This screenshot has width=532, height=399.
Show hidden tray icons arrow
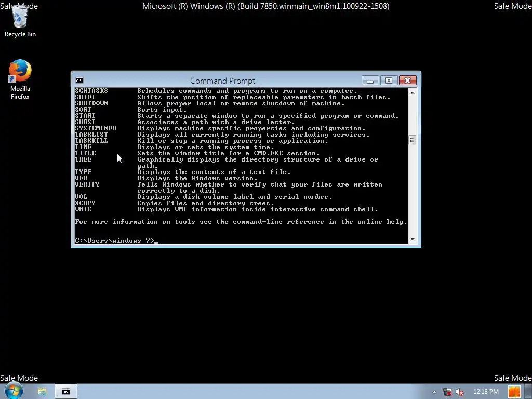pyautogui.click(x=434, y=392)
